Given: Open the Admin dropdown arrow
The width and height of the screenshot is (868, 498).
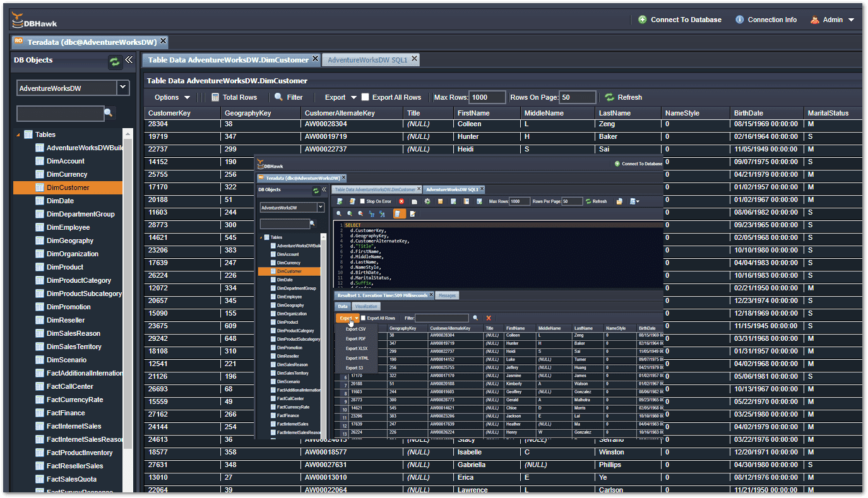Looking at the screenshot, I should pyautogui.click(x=851, y=20).
